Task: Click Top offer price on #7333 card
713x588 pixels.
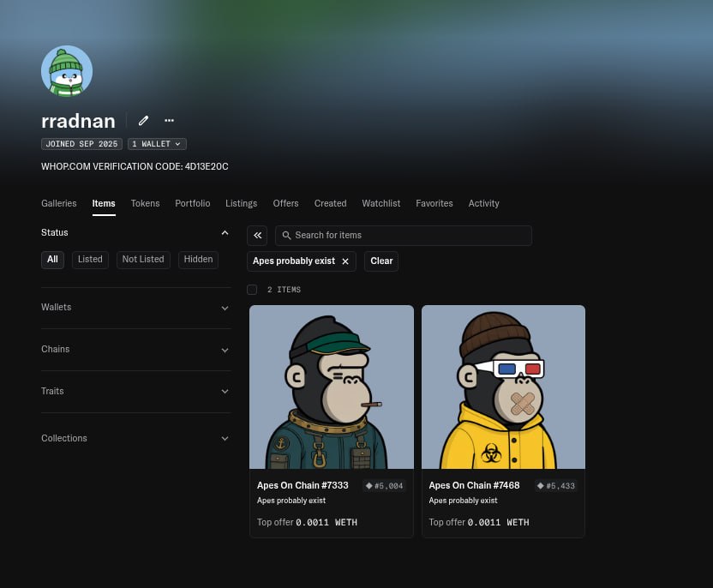Action: point(307,523)
